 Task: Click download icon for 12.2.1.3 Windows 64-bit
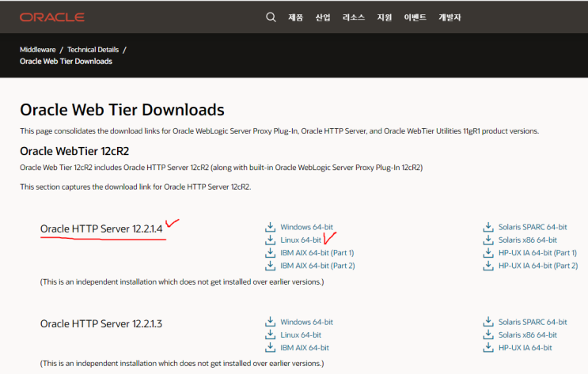[x=270, y=322]
